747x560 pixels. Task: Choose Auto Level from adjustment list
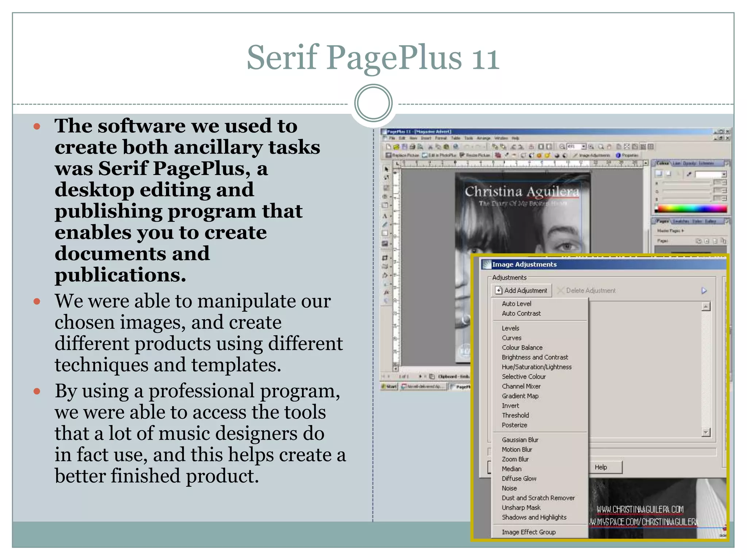click(516, 304)
